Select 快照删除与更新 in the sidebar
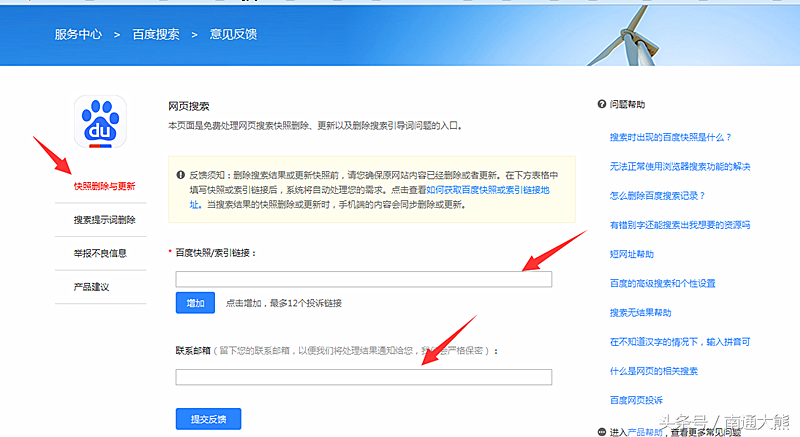This screenshot has width=800, height=437. (x=104, y=186)
